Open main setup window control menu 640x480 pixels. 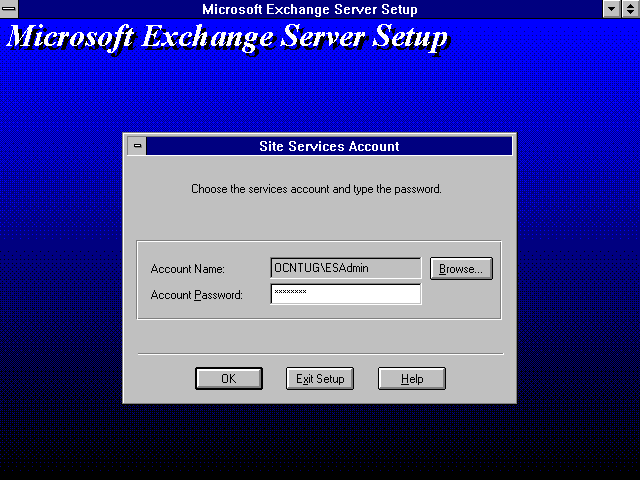pos(9,9)
